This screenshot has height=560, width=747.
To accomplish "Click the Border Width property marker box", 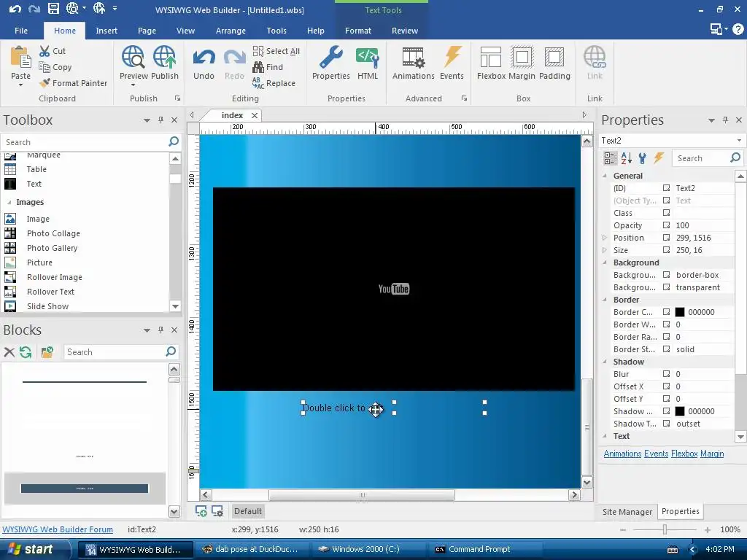I will pos(666,324).
